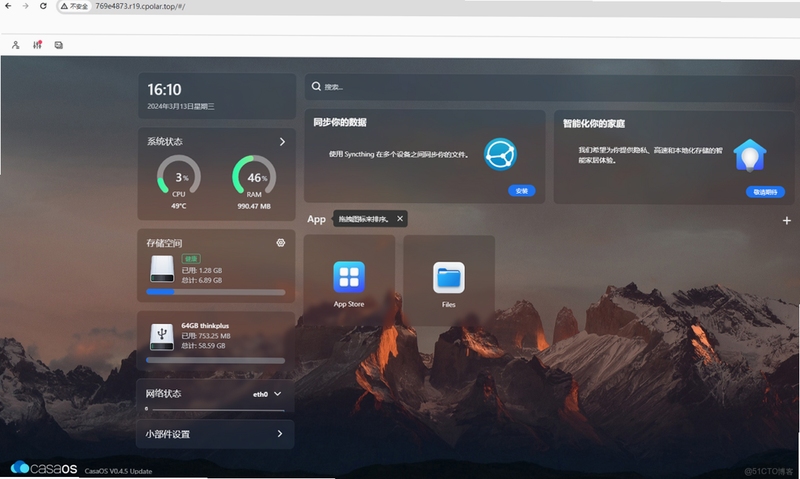Open widget settings via its chevron
This screenshot has width=800, height=479.
pyautogui.click(x=280, y=434)
